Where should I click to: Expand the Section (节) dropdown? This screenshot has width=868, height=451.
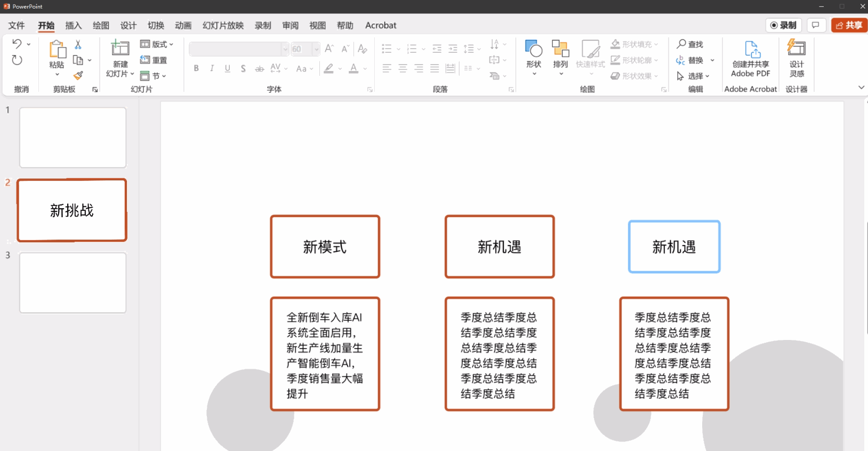[x=154, y=76]
